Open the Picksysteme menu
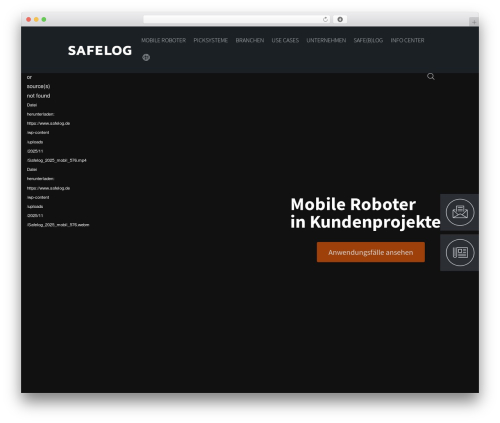This screenshot has width=500, height=423. (211, 40)
